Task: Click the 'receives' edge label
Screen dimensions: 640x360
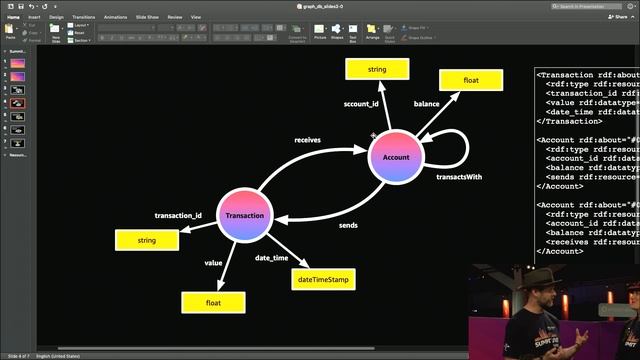Action: [x=307, y=140]
